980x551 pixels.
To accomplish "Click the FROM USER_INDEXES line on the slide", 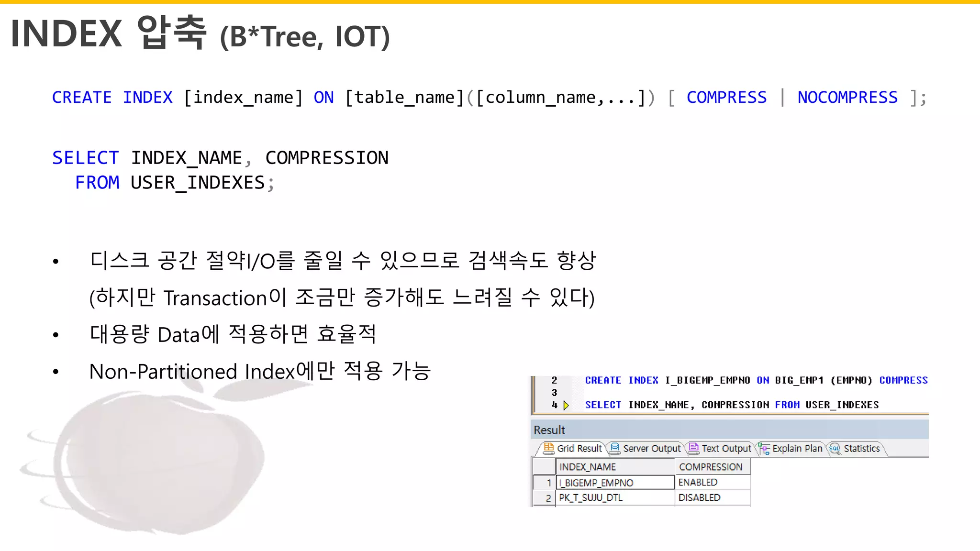I will [x=175, y=183].
